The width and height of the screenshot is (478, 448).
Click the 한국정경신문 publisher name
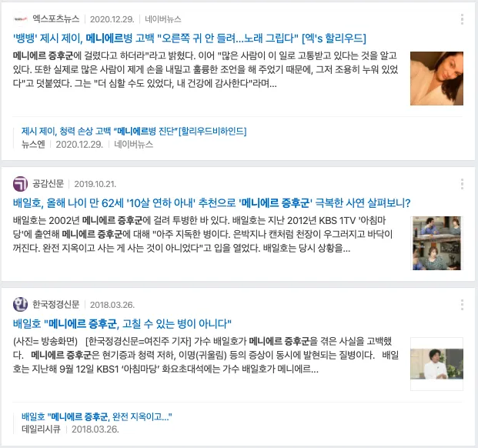point(56,305)
